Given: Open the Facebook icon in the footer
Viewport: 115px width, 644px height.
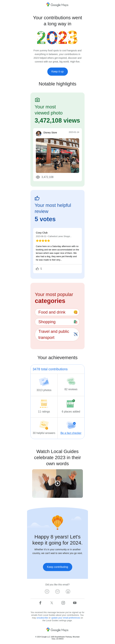Looking at the screenshot, I should (40, 603).
